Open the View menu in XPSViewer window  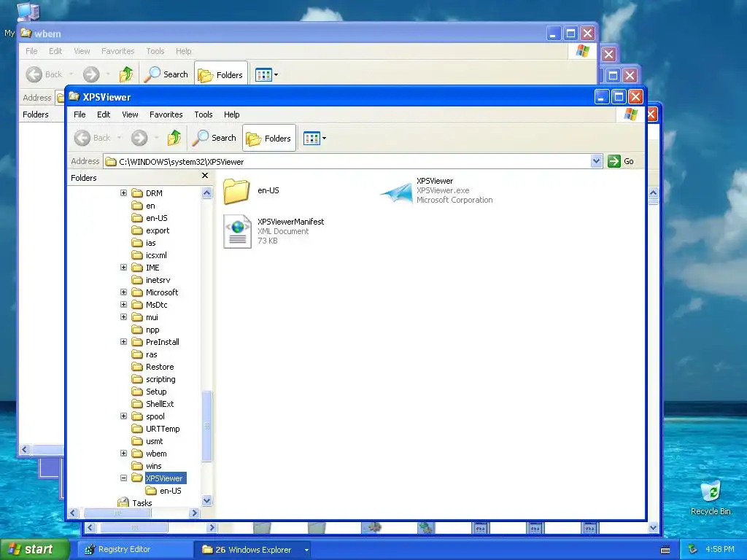click(x=130, y=114)
